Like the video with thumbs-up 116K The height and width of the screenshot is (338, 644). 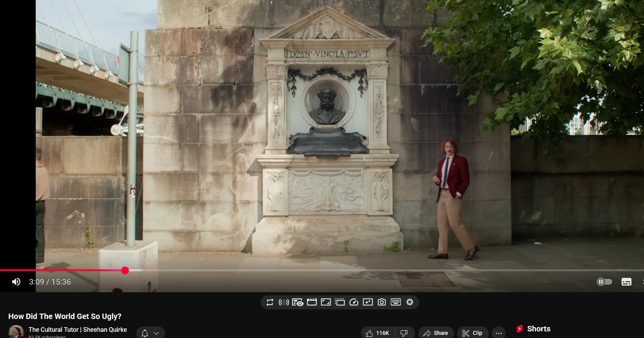coord(378,333)
